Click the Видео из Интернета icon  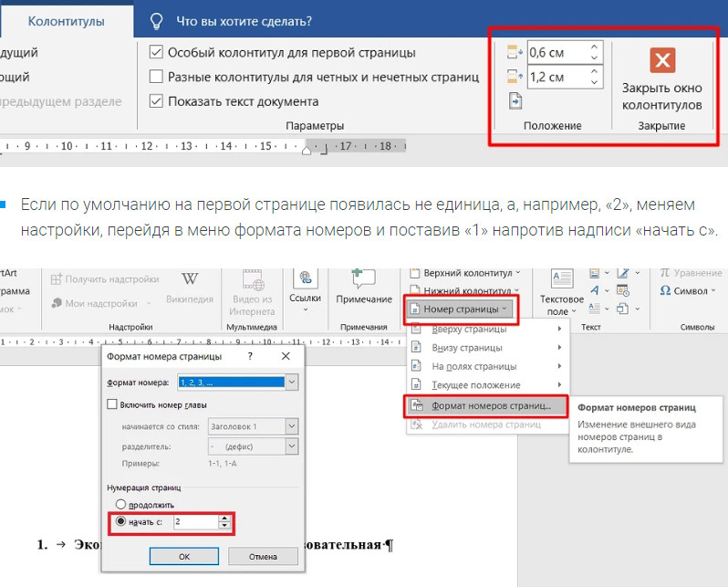253,279
